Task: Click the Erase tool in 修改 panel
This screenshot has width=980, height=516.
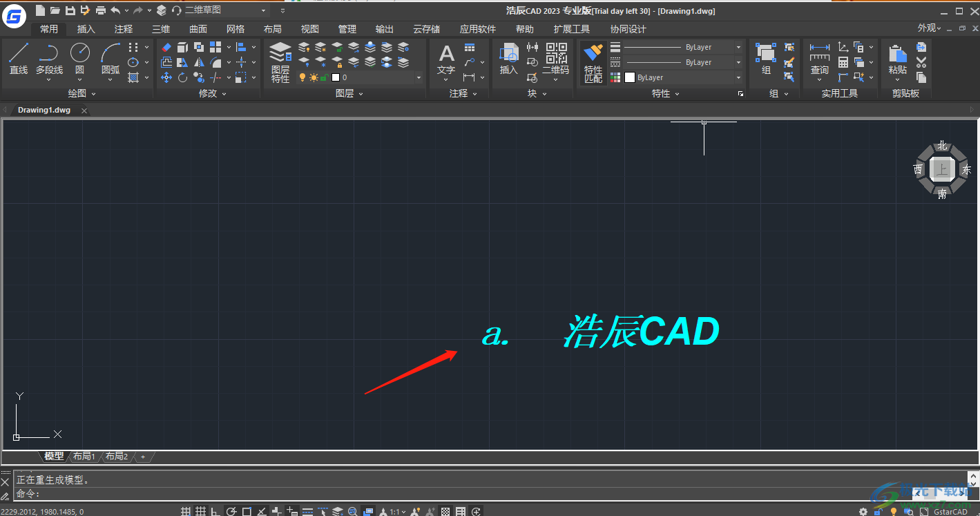Action: click(x=166, y=47)
